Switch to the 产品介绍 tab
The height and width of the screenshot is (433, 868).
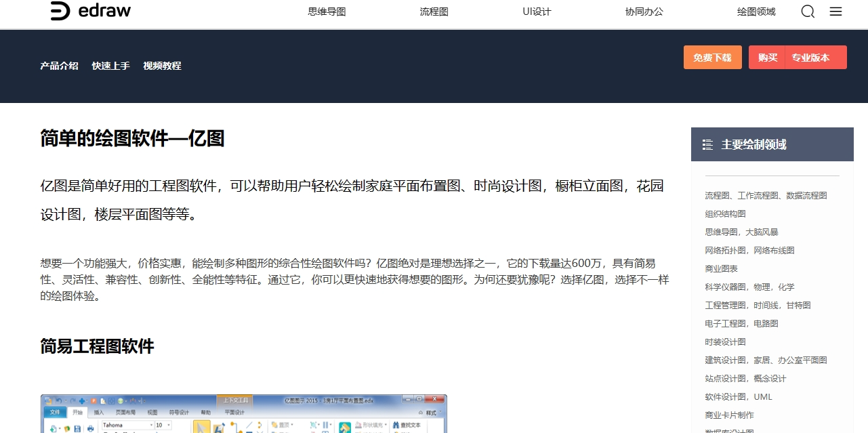(60, 66)
